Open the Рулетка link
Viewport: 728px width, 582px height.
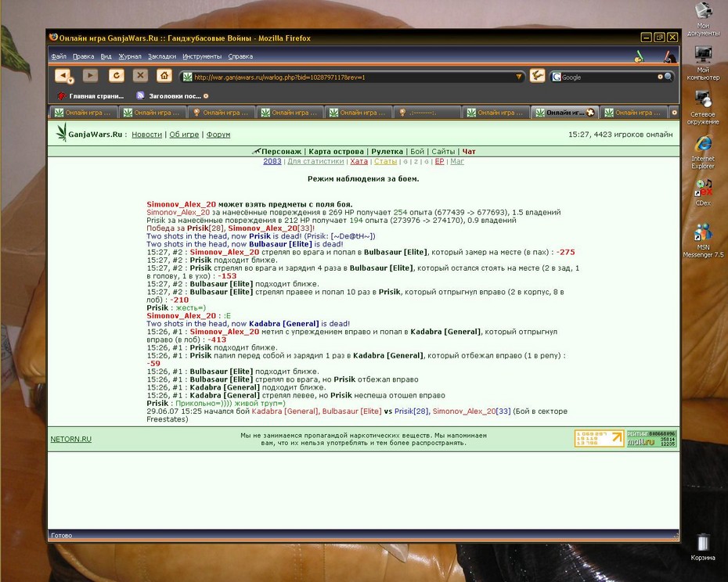[387, 151]
